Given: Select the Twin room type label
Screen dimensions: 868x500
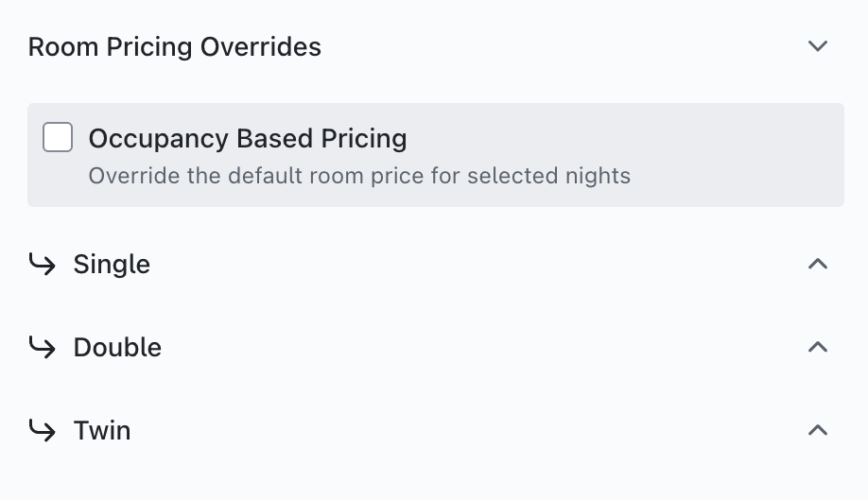Looking at the screenshot, I should (x=102, y=431).
